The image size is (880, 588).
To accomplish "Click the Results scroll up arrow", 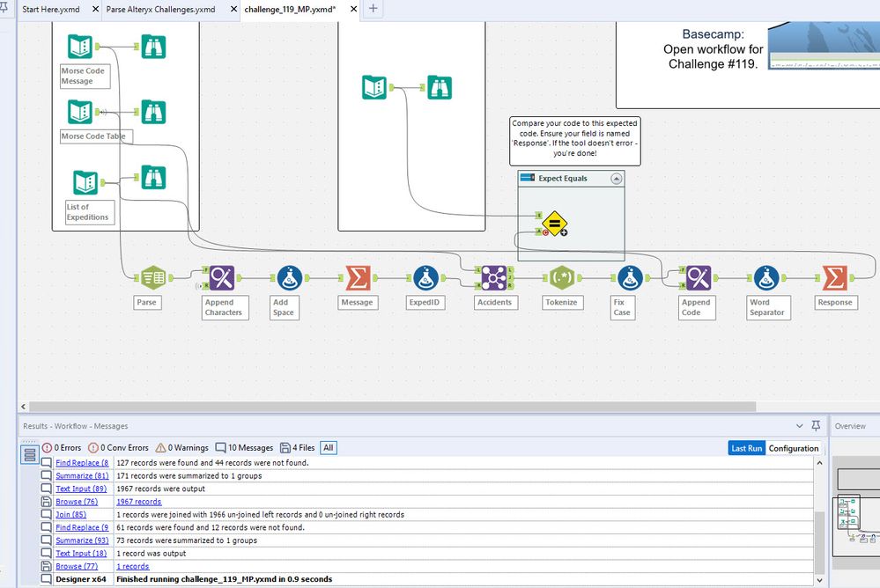I will click(819, 463).
